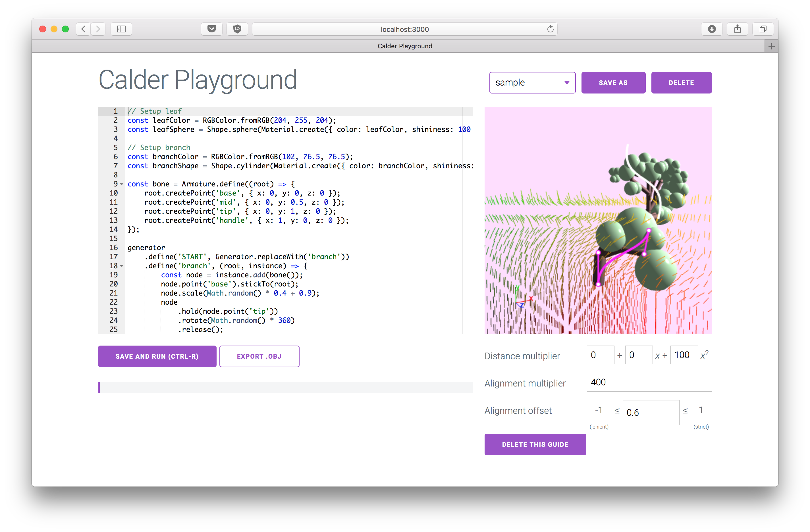Click the Export .OBJ button

(x=259, y=356)
